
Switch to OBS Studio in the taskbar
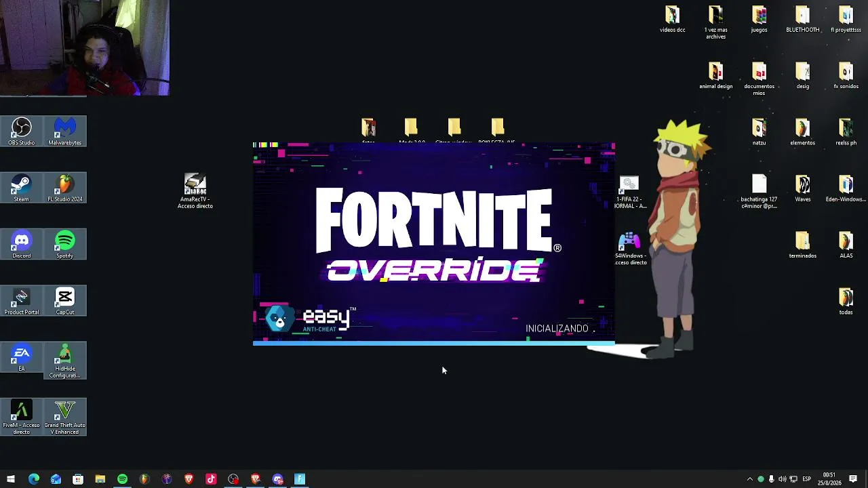[x=233, y=479]
